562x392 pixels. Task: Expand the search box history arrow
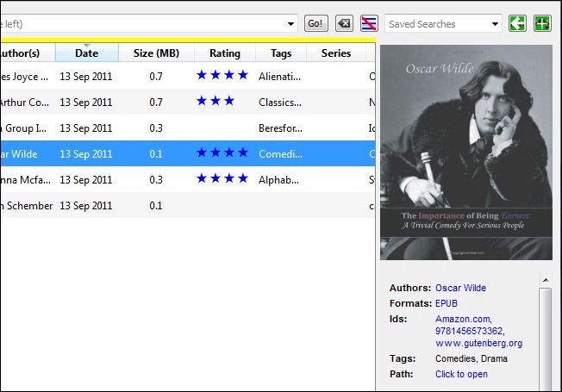click(x=290, y=24)
